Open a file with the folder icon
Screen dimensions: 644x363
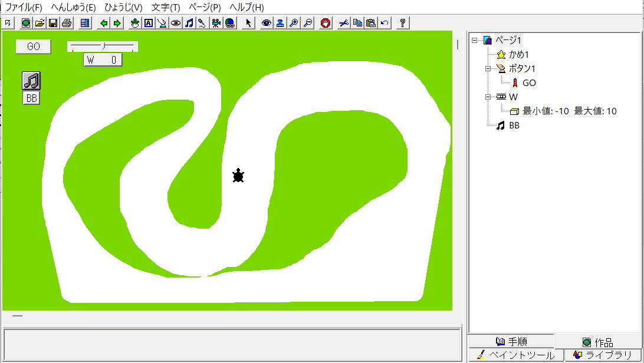(40, 23)
